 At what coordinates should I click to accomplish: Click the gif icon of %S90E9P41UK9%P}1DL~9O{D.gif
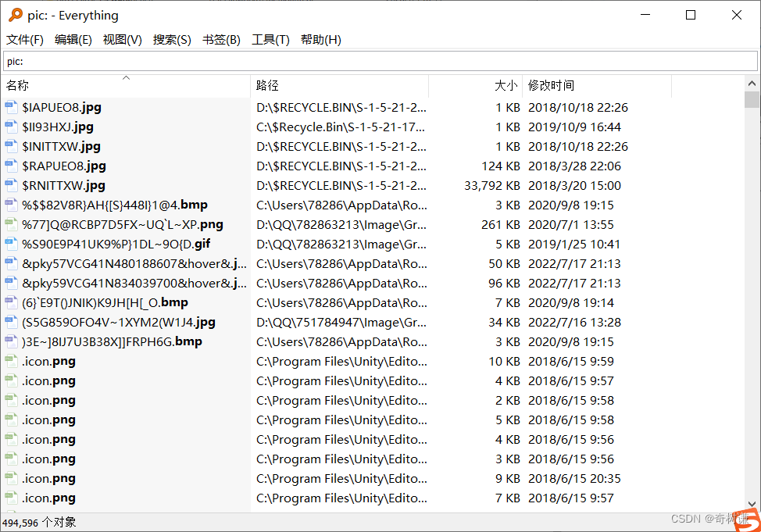click(11, 244)
